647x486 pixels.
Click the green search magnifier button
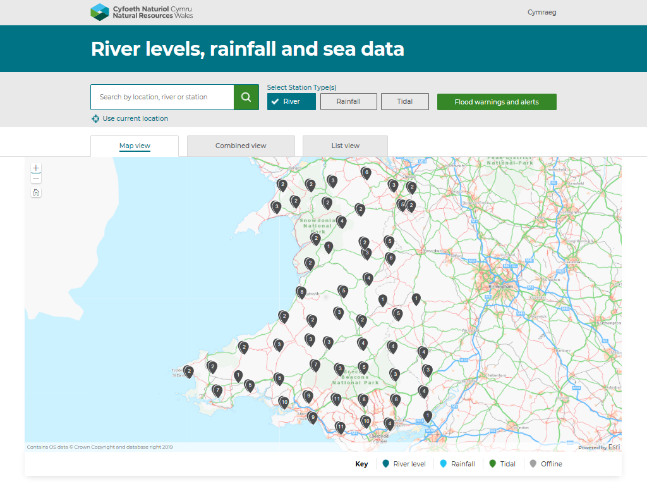(246, 97)
